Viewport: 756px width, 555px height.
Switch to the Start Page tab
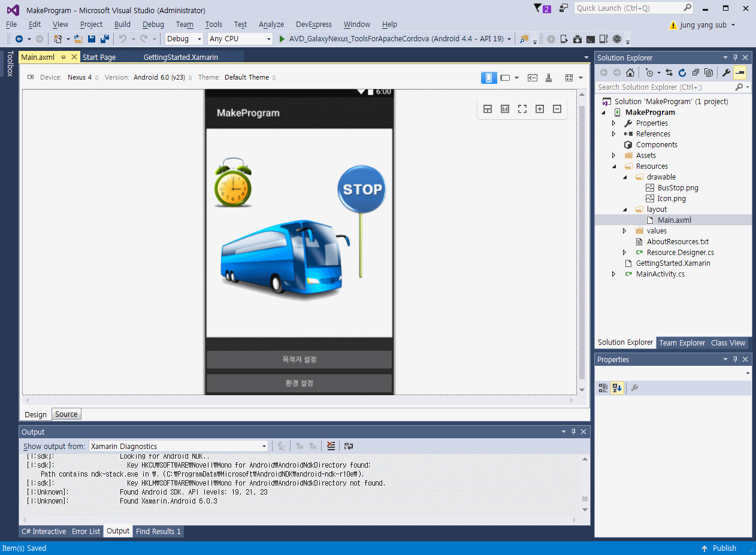click(99, 57)
